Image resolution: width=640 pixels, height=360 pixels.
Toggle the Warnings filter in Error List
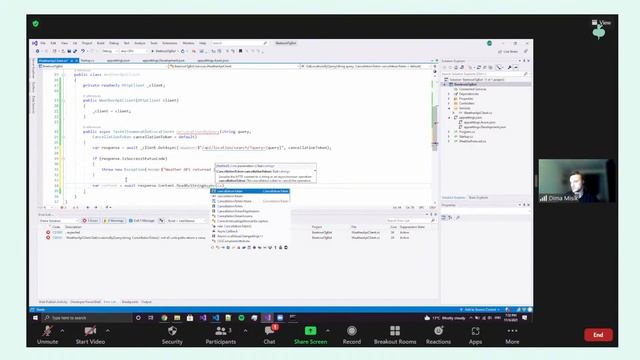[x=113, y=220]
